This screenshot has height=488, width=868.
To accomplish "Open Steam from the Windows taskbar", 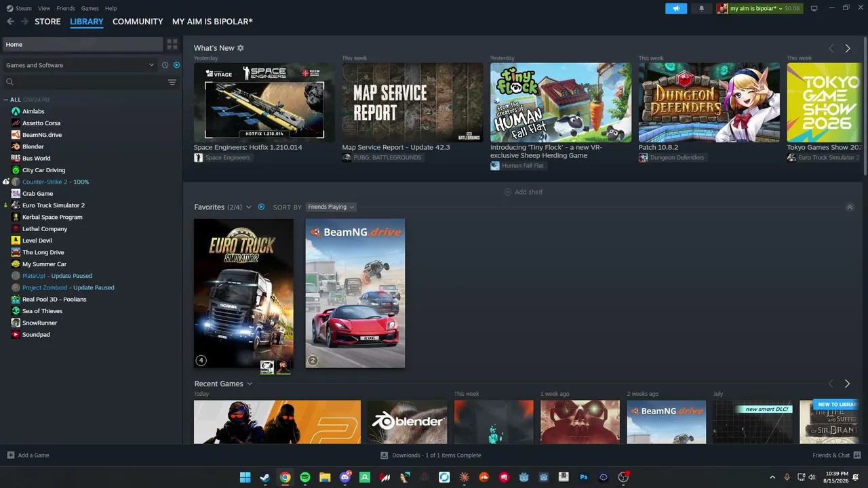I will [265, 477].
